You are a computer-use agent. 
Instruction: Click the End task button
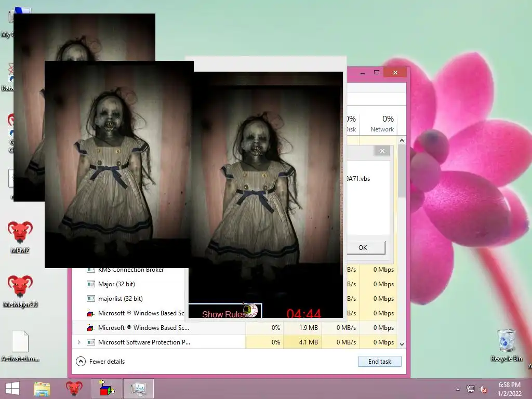click(380, 362)
